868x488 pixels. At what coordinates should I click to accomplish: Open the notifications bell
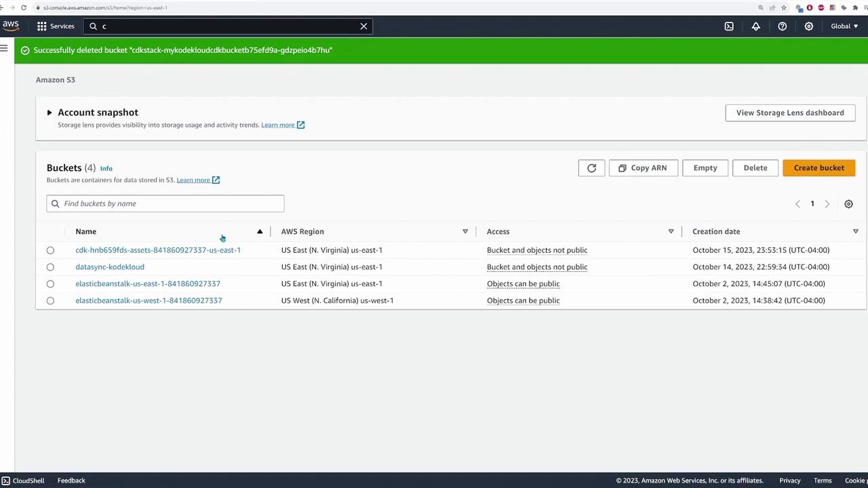tap(755, 26)
